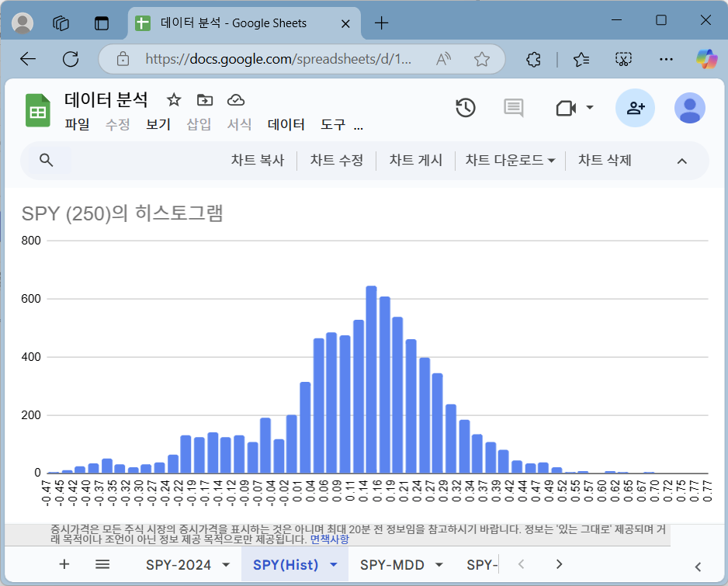Check cloud save status icon
Image resolution: width=728 pixels, height=586 pixels.
[x=236, y=100]
